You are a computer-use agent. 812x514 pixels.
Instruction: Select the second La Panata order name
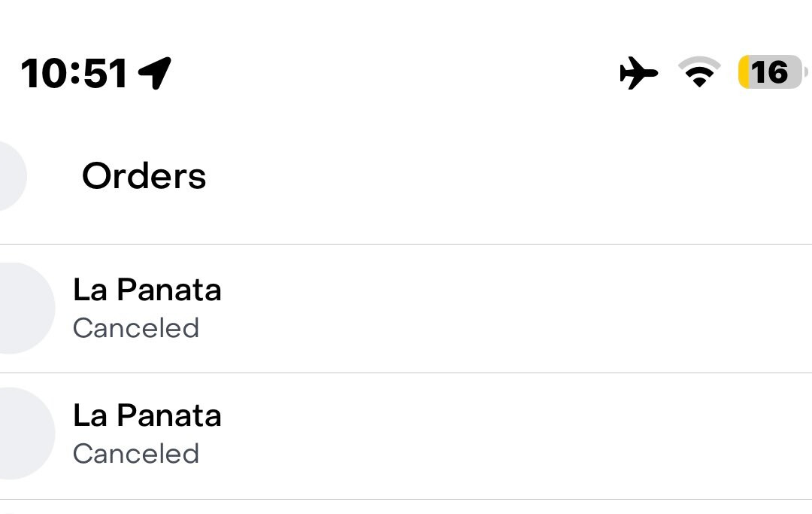tap(147, 415)
